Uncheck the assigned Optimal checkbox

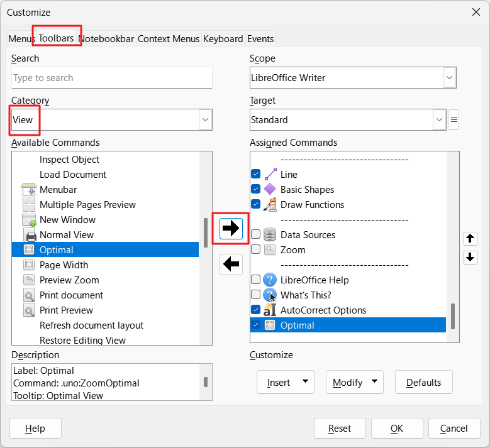255,325
